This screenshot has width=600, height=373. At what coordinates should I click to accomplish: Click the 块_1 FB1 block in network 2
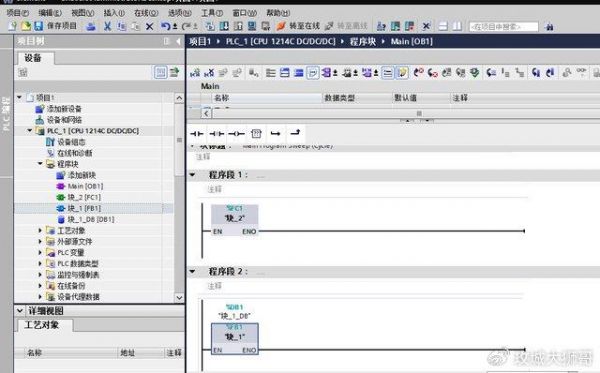235,339
